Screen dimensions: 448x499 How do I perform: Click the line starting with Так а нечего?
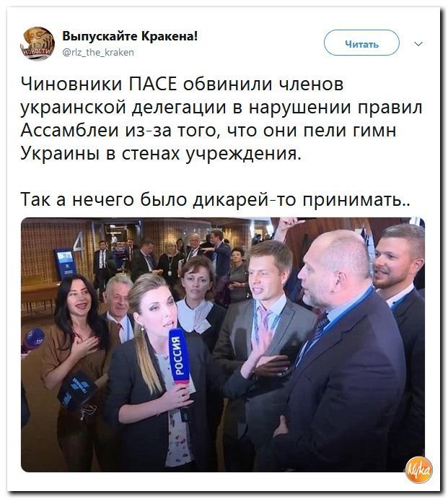[x=215, y=200]
